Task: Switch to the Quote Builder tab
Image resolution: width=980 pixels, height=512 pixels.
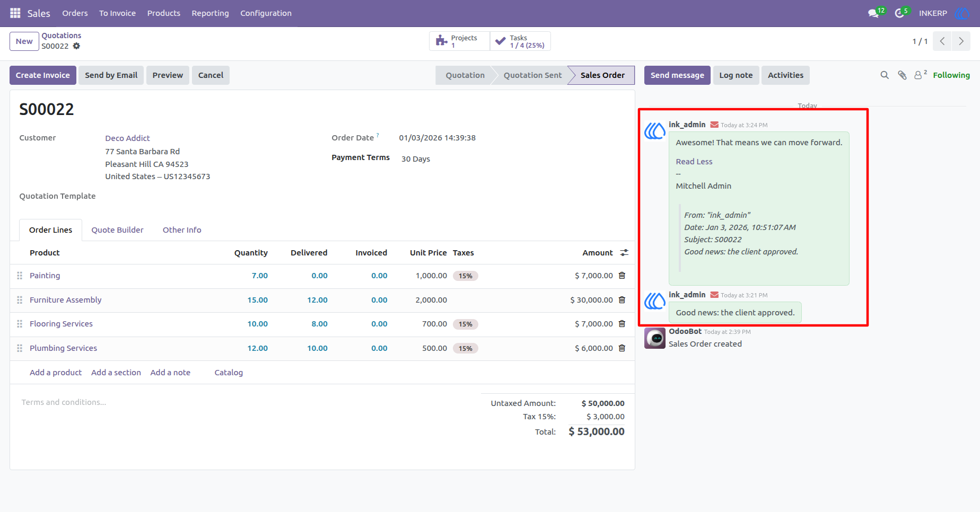Action: pos(117,230)
